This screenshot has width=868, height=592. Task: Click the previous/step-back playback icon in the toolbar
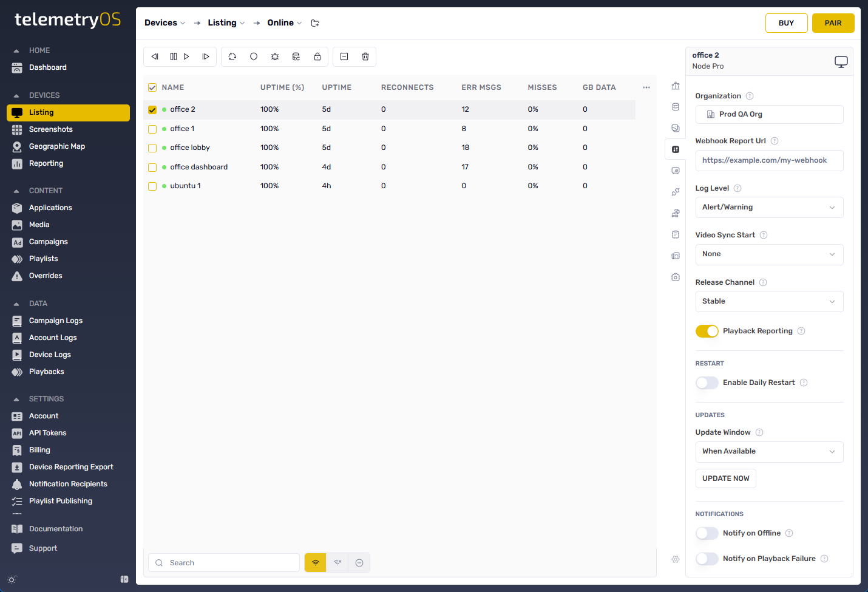point(155,56)
